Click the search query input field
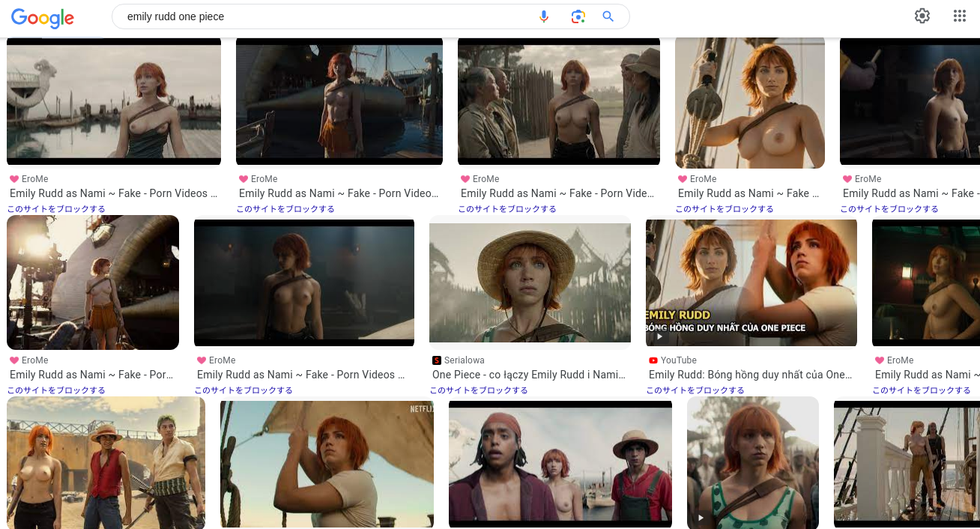This screenshot has width=980, height=529. click(x=326, y=16)
